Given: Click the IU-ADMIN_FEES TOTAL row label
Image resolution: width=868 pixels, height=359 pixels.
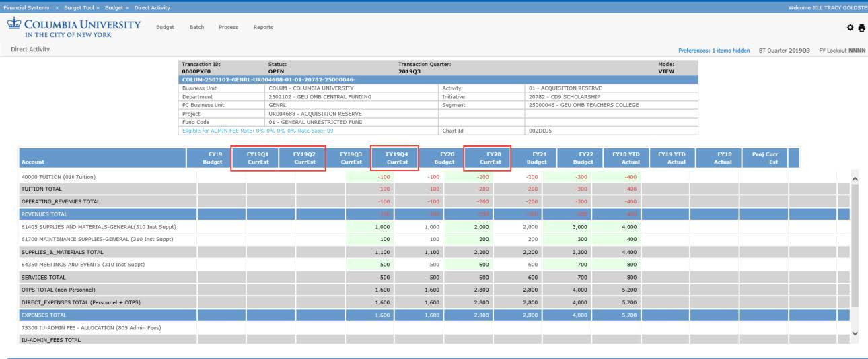Looking at the screenshot, I should click(51, 340).
